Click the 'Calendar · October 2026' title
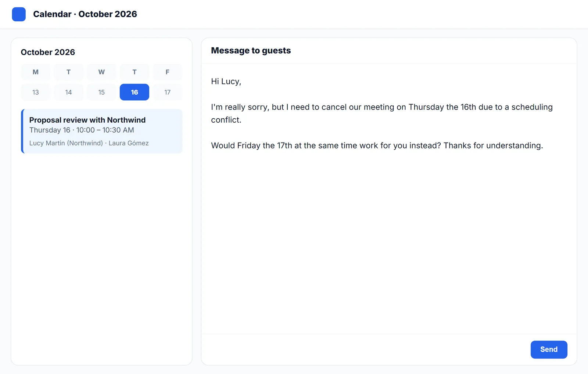The height and width of the screenshot is (374, 588). click(x=85, y=14)
